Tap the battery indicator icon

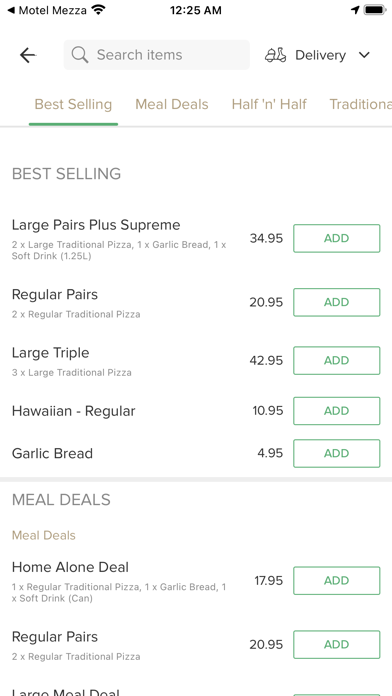coord(375,10)
